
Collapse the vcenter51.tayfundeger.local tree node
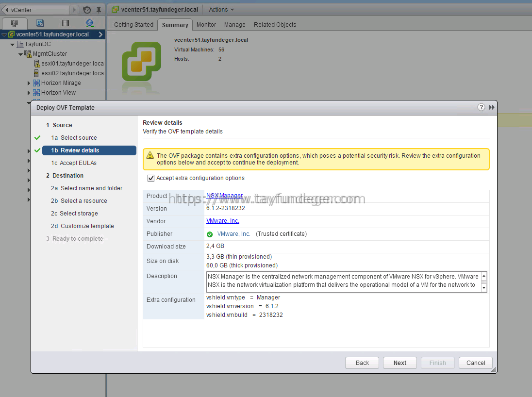pos(4,34)
